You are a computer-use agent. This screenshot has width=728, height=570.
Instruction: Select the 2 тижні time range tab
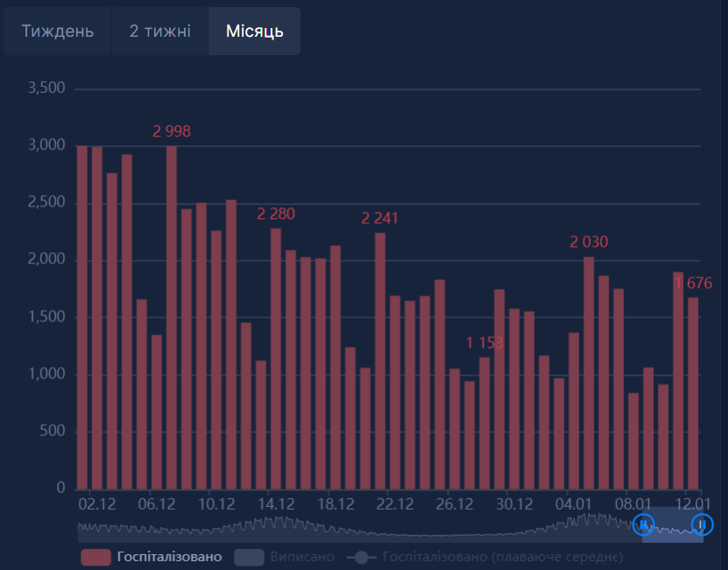point(159,32)
